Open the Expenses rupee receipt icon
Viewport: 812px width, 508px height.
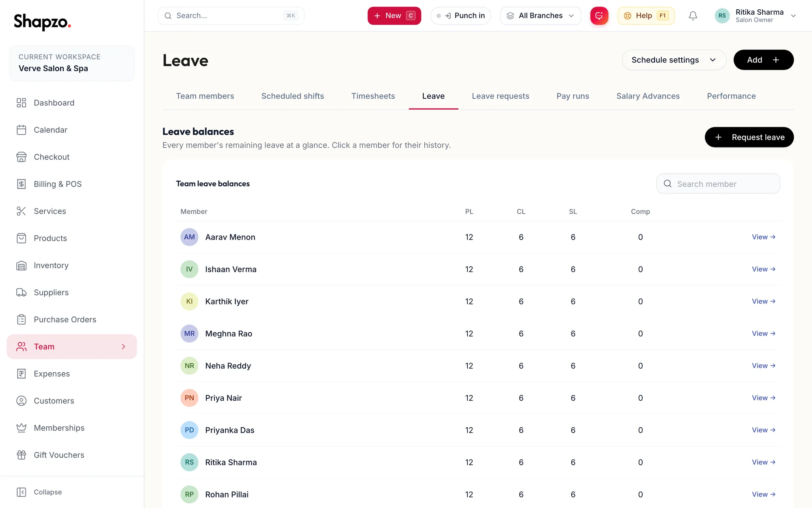coord(22,374)
